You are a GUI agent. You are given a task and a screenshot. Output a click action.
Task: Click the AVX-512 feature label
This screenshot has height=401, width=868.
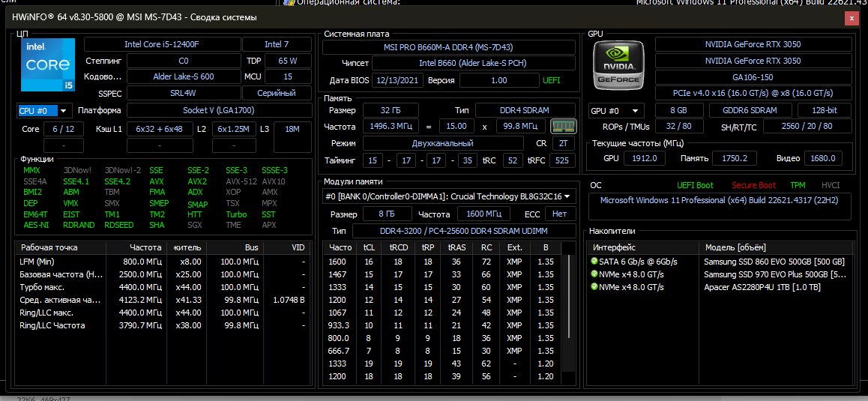point(240,181)
